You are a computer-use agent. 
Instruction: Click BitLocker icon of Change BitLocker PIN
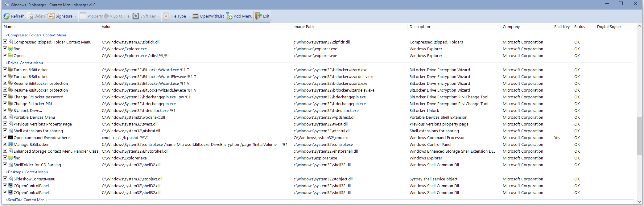tap(10, 104)
